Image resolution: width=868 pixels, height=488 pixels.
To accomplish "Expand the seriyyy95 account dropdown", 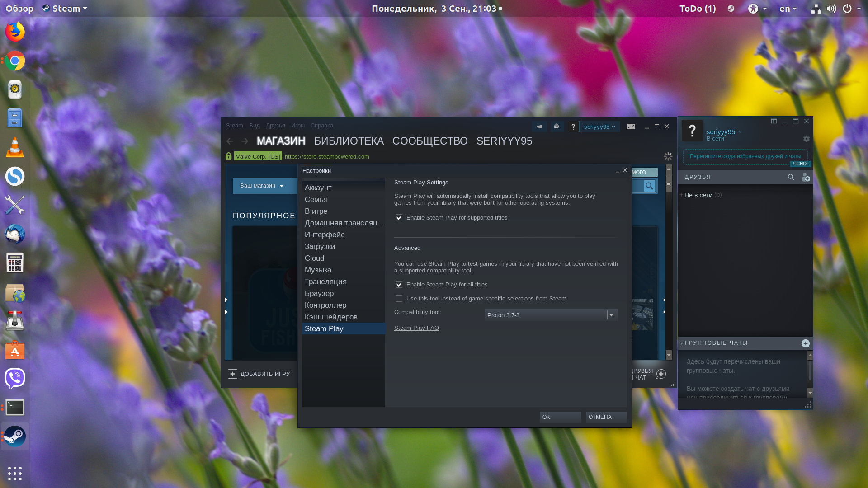I will [599, 127].
